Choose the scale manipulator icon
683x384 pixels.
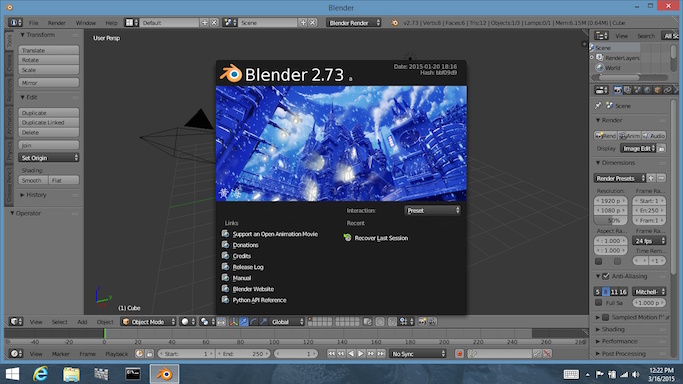[x=264, y=322]
